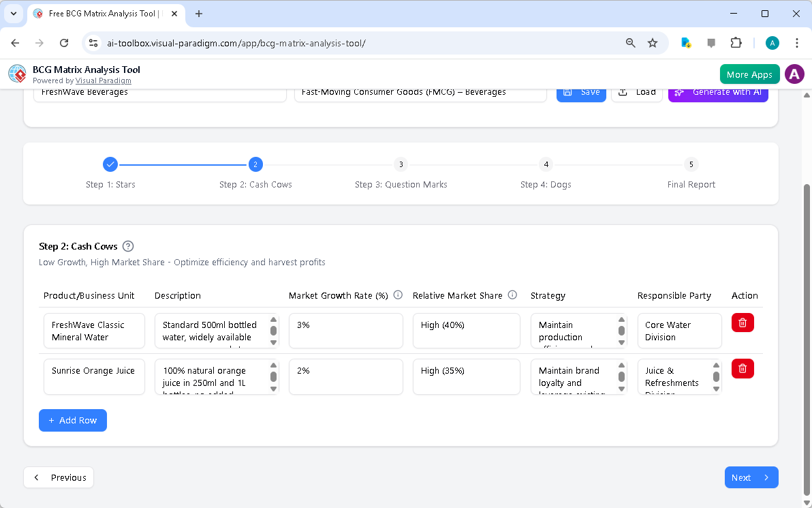
Task: Open the Step 2: Cash Cows help icon
Action: (128, 246)
